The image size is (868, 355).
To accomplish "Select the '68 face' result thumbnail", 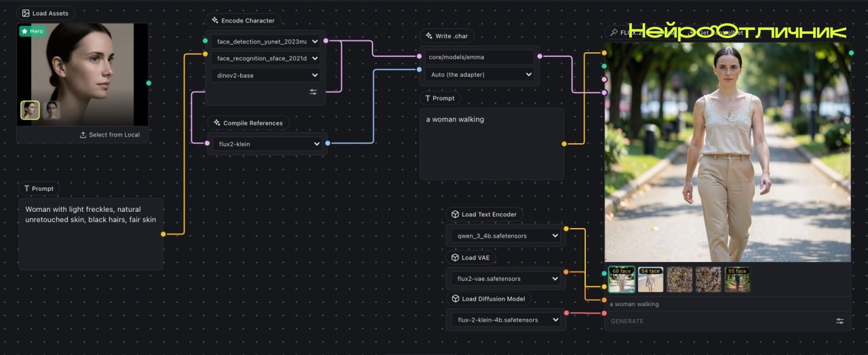I will (x=622, y=280).
